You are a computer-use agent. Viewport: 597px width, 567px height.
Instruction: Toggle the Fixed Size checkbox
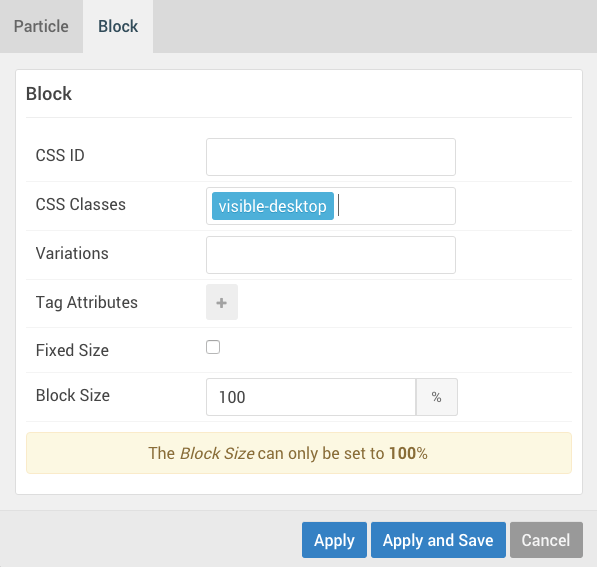click(213, 347)
